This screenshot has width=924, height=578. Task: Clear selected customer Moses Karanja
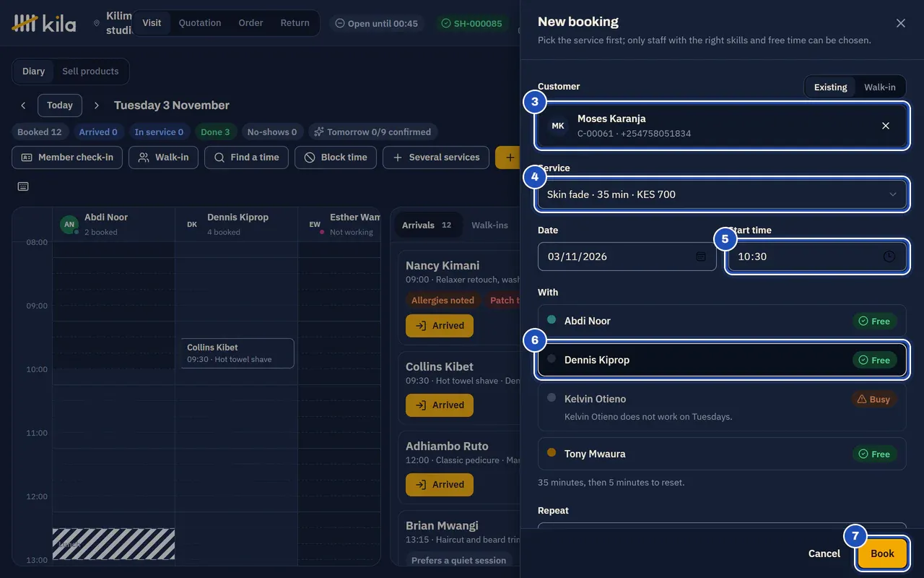(x=886, y=126)
